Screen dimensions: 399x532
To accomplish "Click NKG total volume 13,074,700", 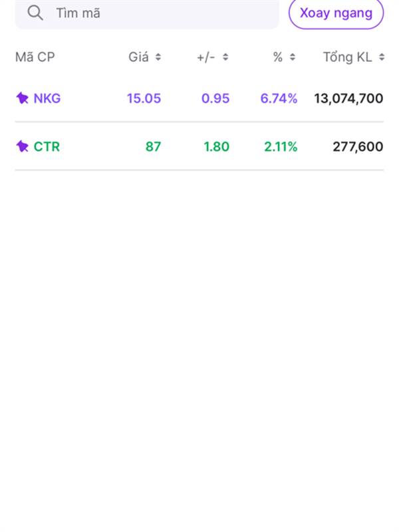I will 348,98.
